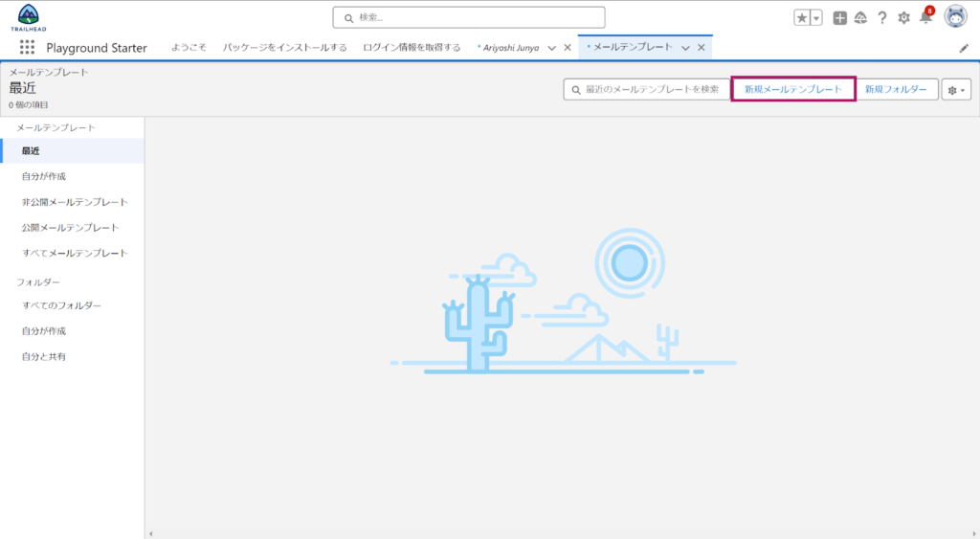Screen dimensions: 980x539
Task: Open the Salesforce Help question mark icon
Action: pyautogui.click(x=881, y=18)
